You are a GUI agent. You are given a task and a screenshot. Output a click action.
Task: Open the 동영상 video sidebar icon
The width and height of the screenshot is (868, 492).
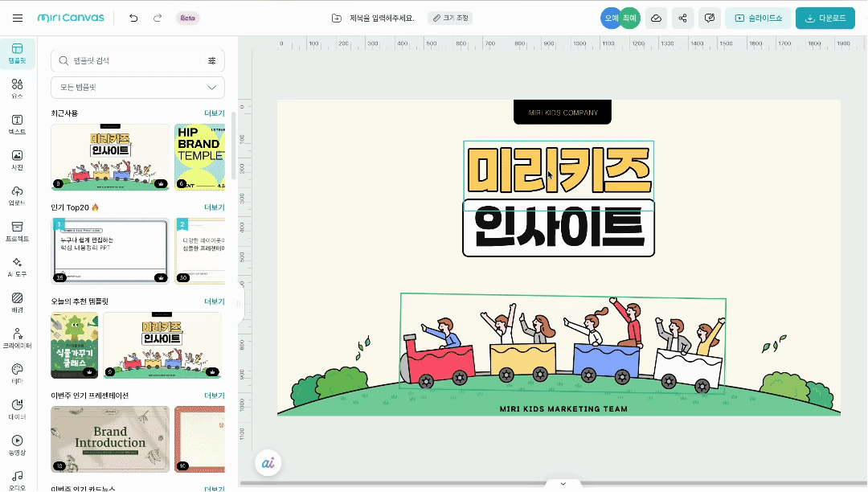[x=18, y=445]
